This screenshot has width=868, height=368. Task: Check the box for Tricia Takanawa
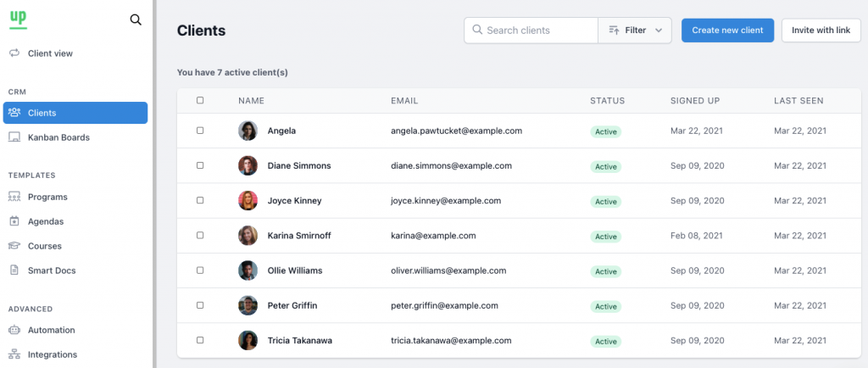coord(200,340)
